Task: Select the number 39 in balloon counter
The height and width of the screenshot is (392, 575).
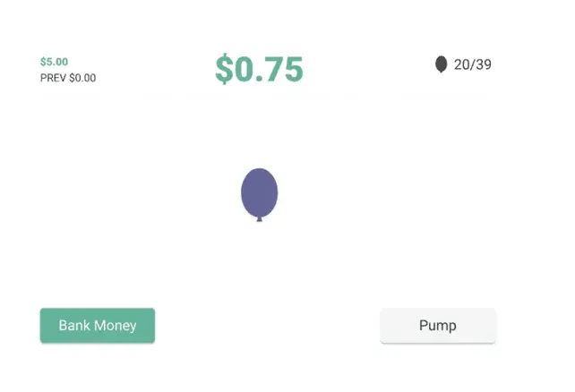Action: click(484, 64)
